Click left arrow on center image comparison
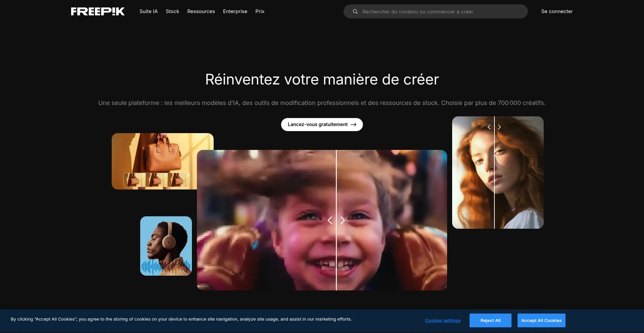The width and height of the screenshot is (644, 333). (x=330, y=220)
